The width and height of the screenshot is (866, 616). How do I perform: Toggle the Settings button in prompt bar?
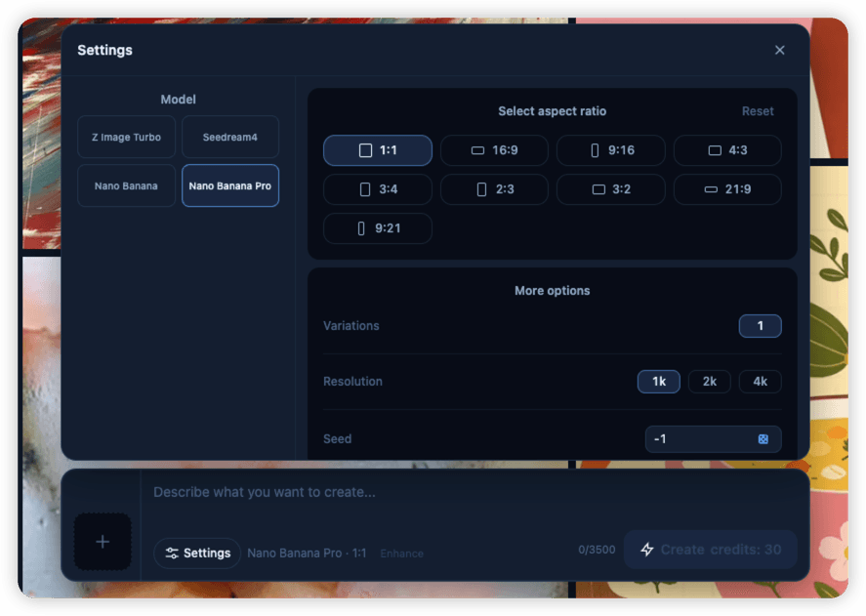(197, 553)
